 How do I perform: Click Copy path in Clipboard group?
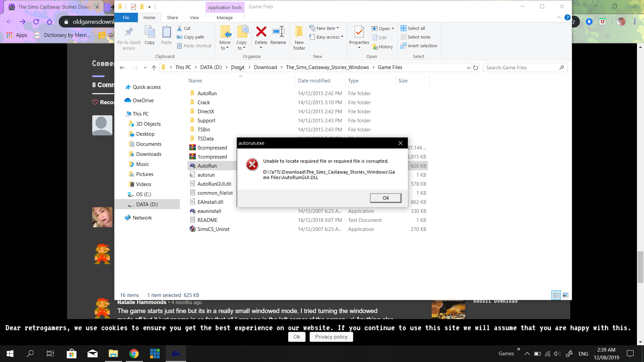(x=191, y=37)
